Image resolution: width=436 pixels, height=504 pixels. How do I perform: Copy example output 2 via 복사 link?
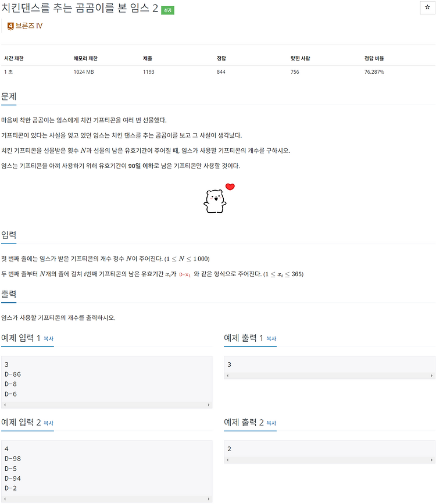[x=271, y=423]
